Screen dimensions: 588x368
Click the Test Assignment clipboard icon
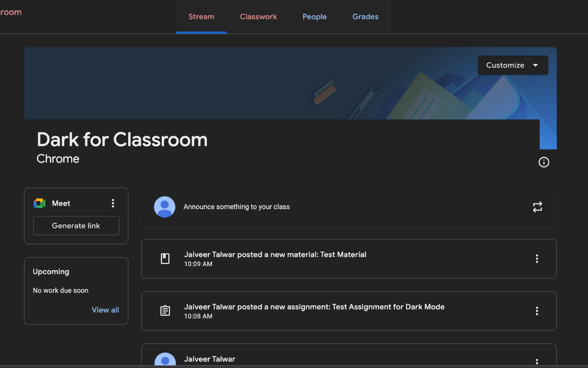165,311
